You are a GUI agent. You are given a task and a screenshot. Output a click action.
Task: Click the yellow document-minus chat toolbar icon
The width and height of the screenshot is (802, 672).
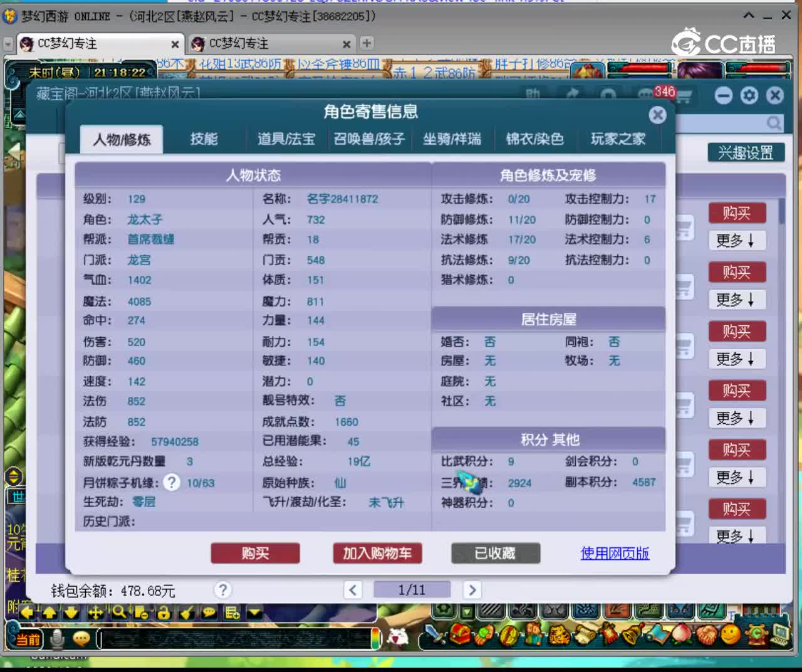(141, 612)
